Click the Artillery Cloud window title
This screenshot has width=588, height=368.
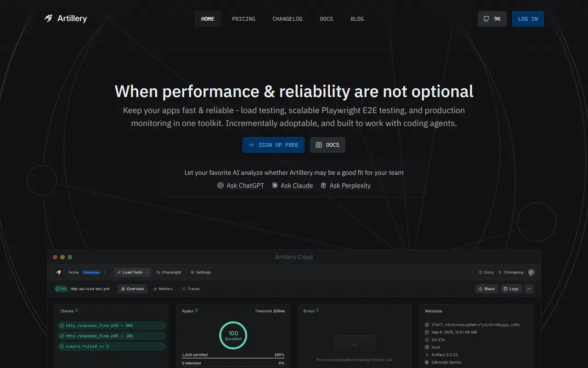[x=294, y=257]
